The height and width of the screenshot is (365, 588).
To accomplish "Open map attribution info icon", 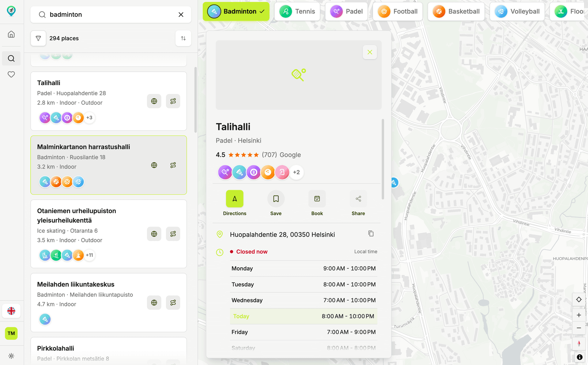I will tap(579, 357).
